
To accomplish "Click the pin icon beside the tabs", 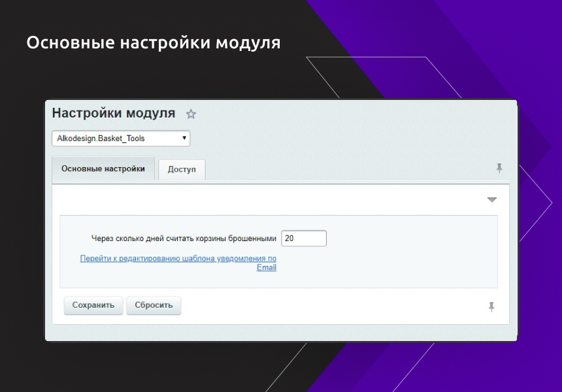I will (x=499, y=169).
